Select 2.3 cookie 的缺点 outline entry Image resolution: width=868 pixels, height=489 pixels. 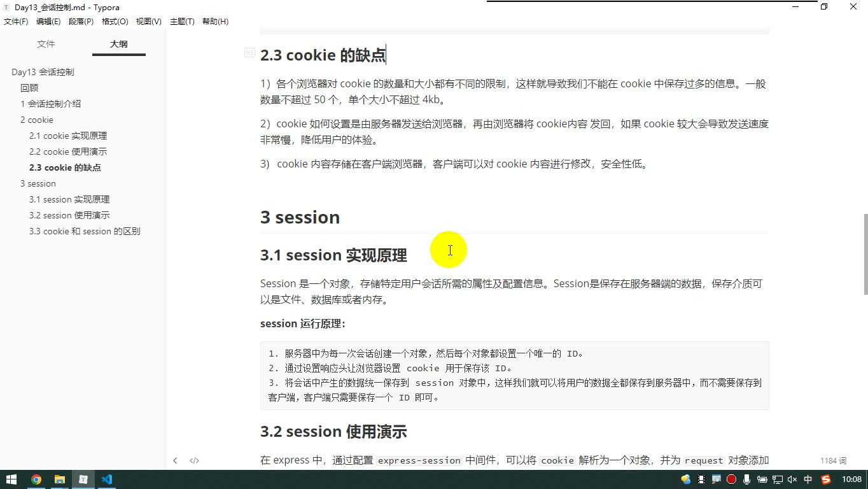(65, 167)
